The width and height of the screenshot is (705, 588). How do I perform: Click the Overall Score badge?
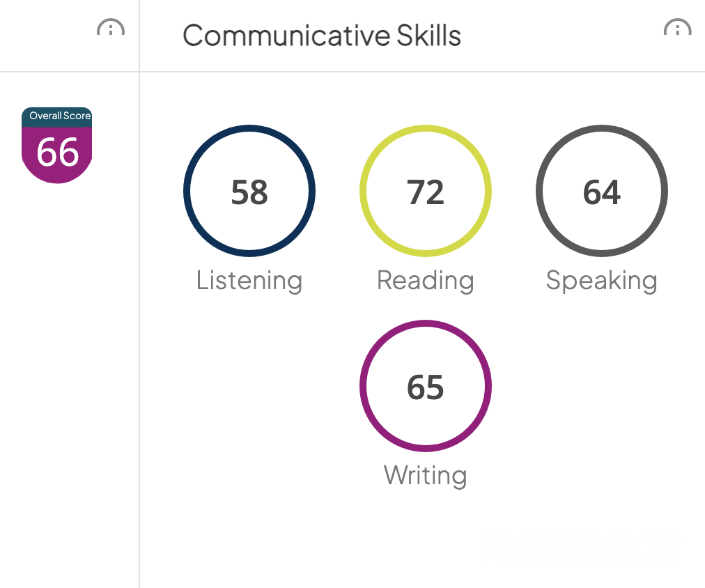[57, 145]
